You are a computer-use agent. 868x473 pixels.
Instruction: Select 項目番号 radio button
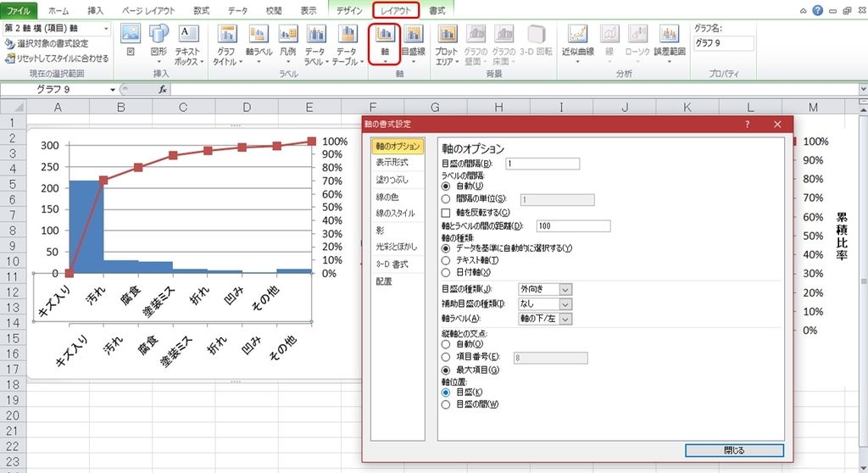(446, 357)
